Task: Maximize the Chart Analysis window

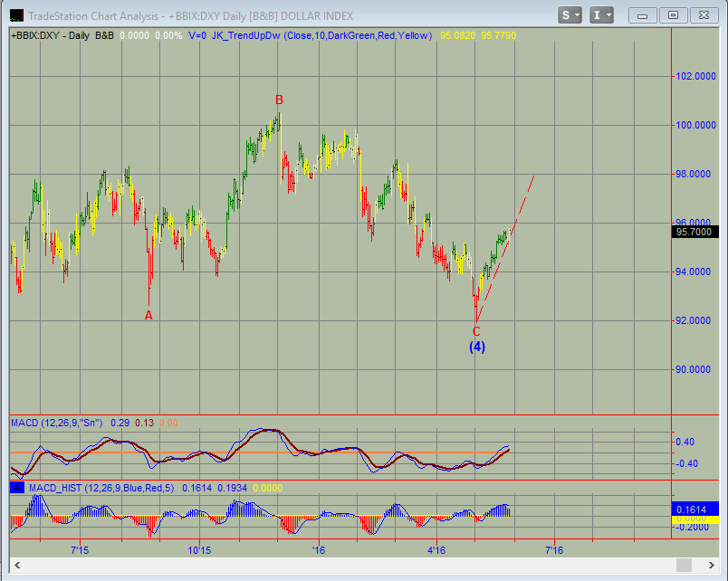Action: pos(673,15)
